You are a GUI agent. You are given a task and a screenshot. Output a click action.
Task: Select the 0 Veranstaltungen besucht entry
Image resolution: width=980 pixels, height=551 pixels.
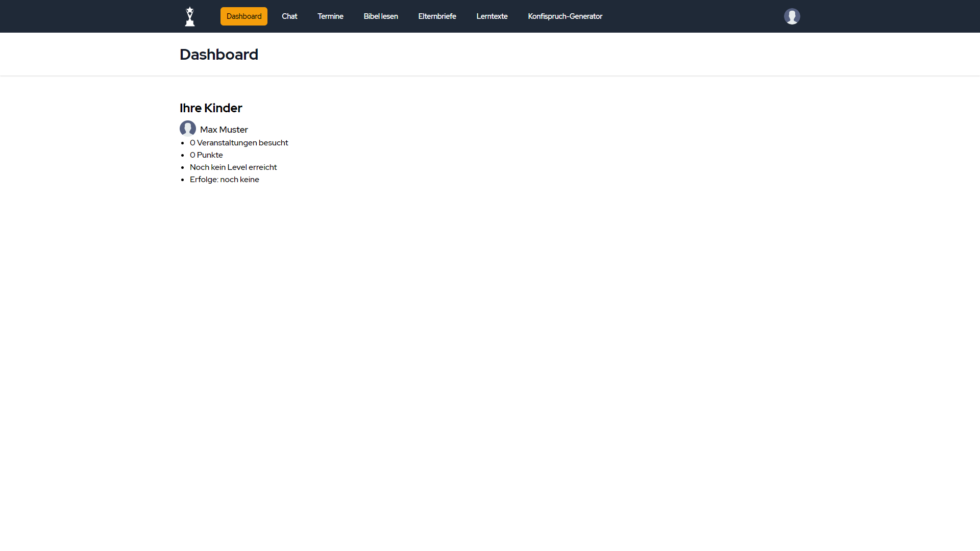(x=239, y=143)
